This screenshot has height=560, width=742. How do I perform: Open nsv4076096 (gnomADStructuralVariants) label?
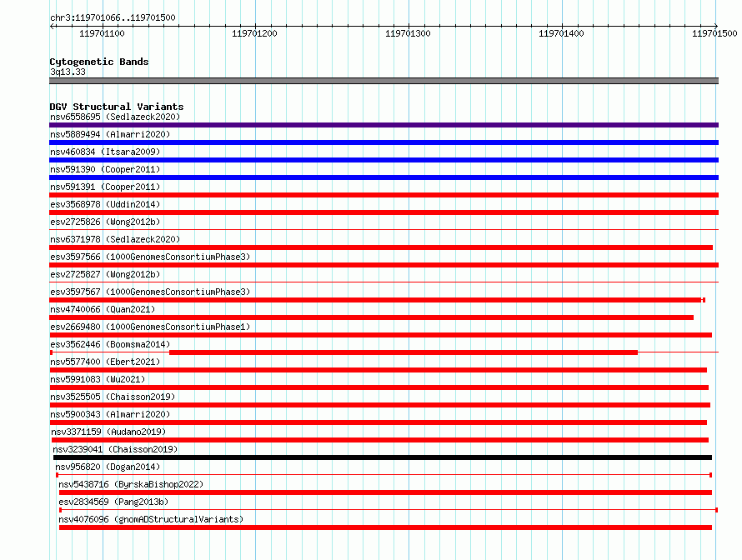point(151,519)
